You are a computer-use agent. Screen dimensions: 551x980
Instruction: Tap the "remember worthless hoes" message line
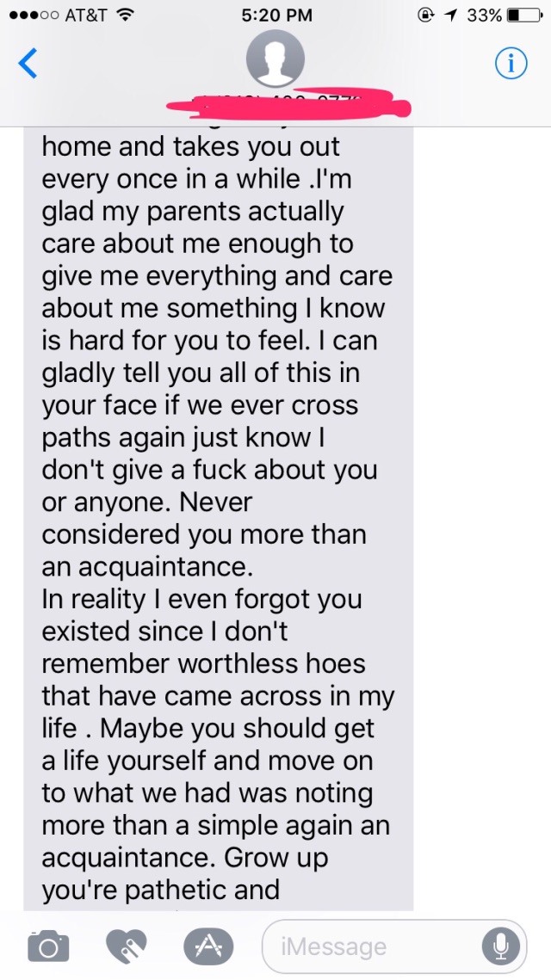point(203,663)
